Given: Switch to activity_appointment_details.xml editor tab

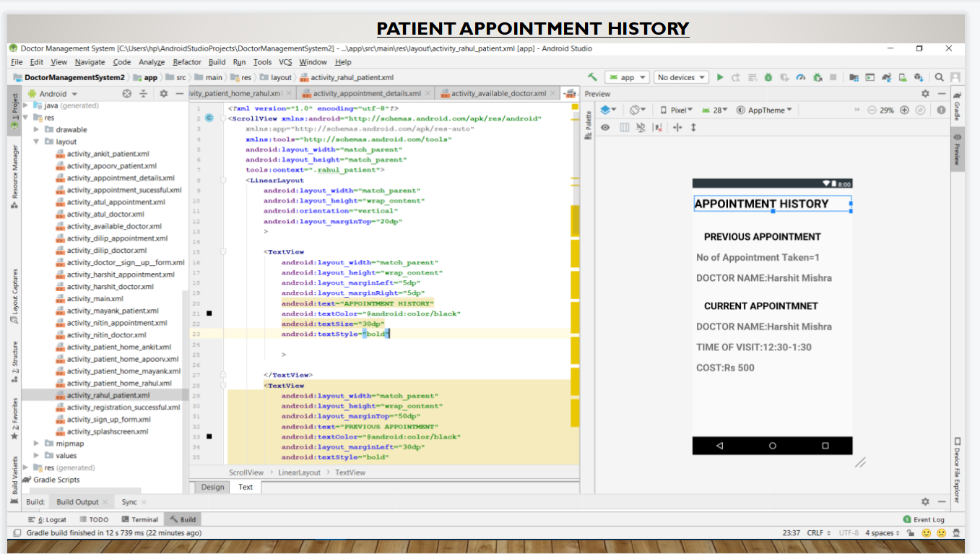Looking at the screenshot, I should pos(367,94).
